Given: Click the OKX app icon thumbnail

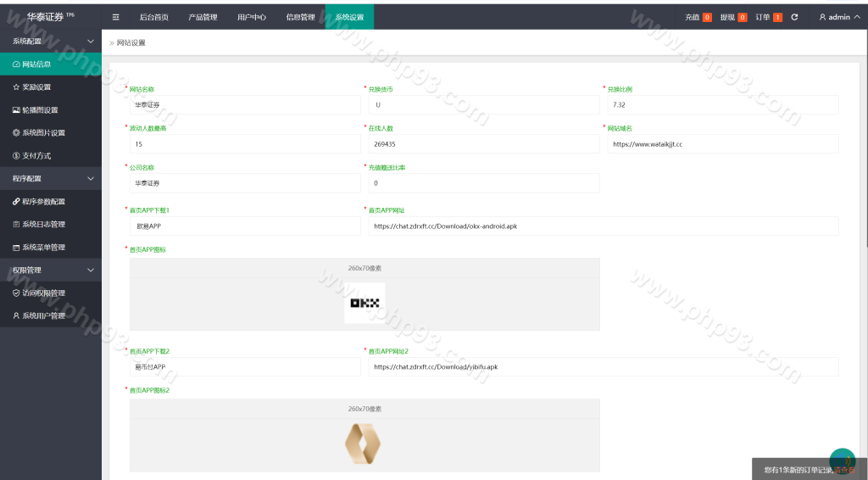Looking at the screenshot, I should (x=364, y=303).
